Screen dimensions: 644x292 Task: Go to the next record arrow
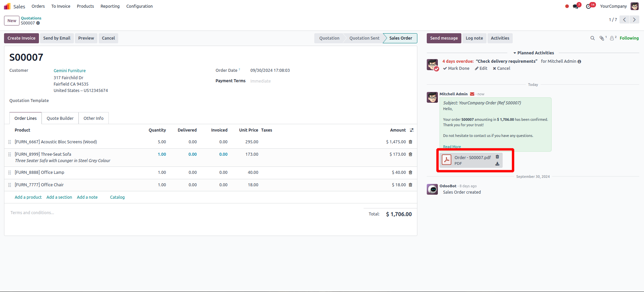coord(634,20)
